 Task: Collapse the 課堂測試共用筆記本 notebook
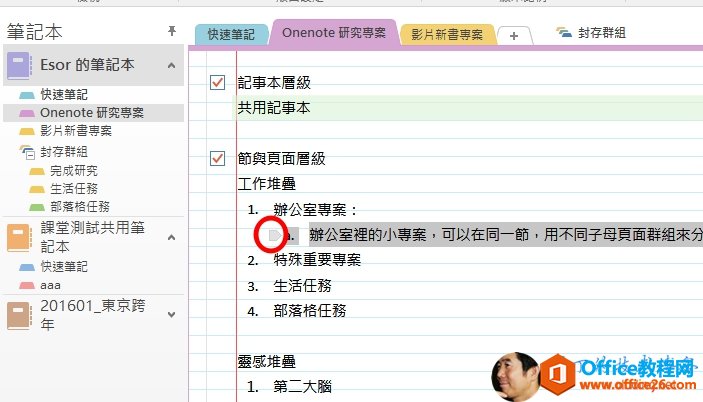[171, 238]
